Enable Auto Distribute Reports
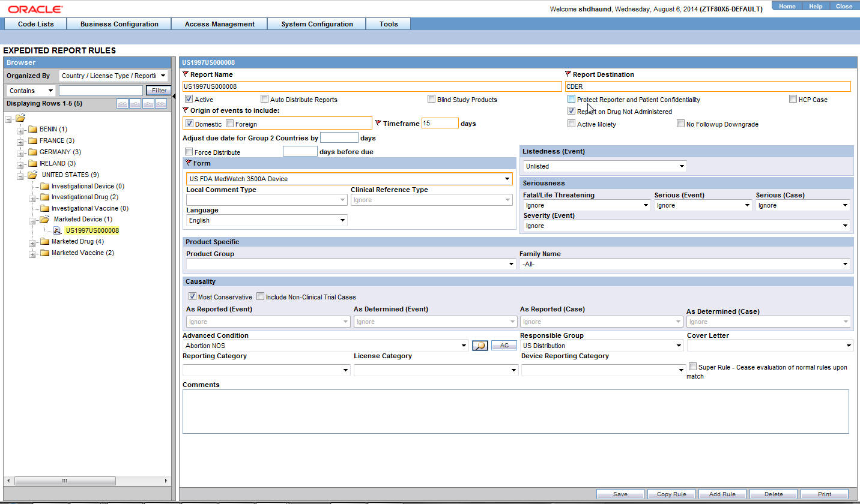860x504 pixels. point(264,99)
